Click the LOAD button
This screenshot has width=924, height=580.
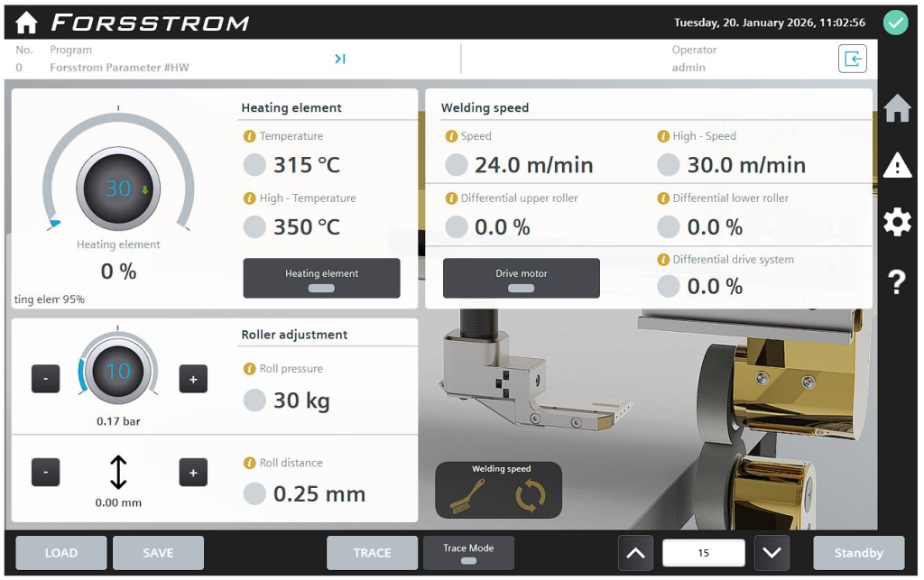coord(61,553)
